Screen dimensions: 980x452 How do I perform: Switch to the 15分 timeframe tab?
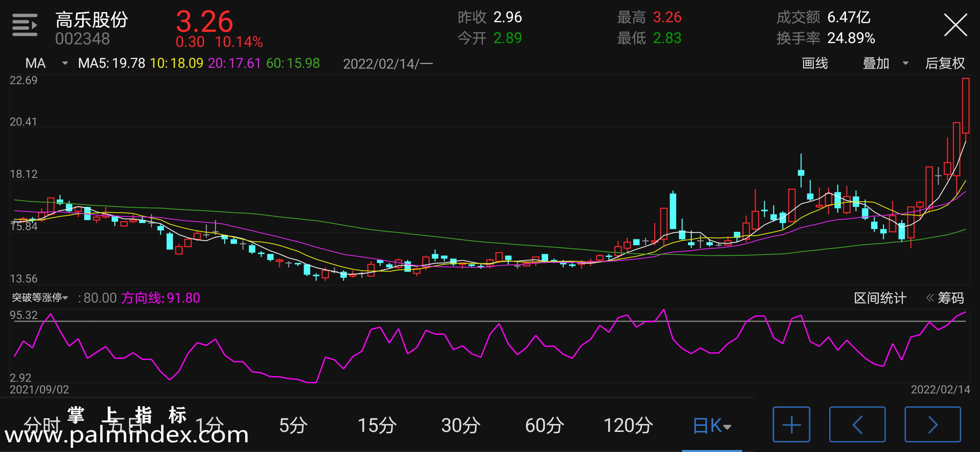coord(377,425)
